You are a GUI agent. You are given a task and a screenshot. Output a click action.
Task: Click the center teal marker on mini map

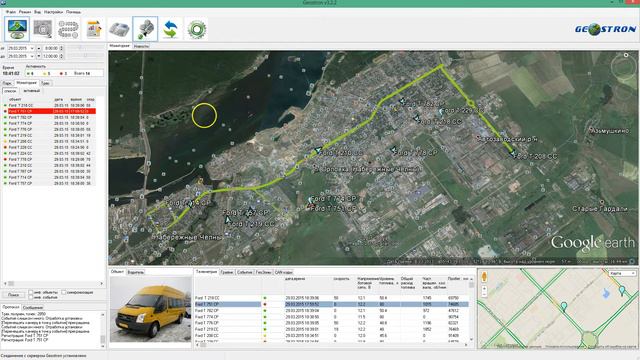[564, 306]
